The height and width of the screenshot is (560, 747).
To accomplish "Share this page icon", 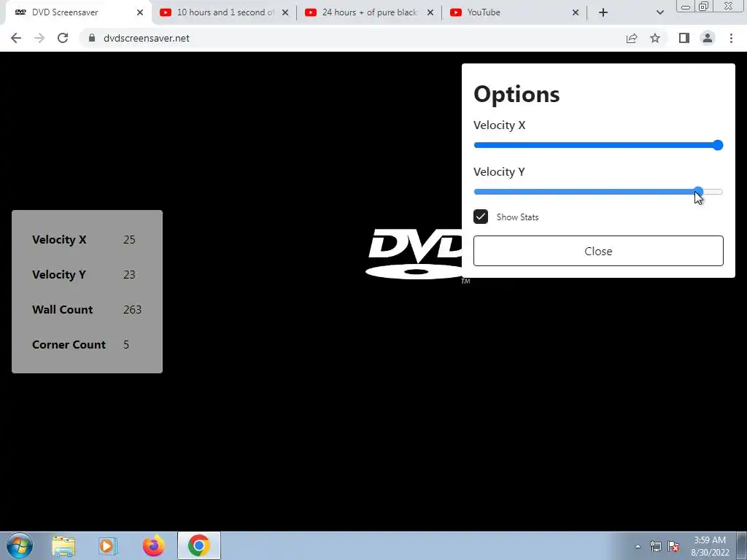I will (632, 38).
